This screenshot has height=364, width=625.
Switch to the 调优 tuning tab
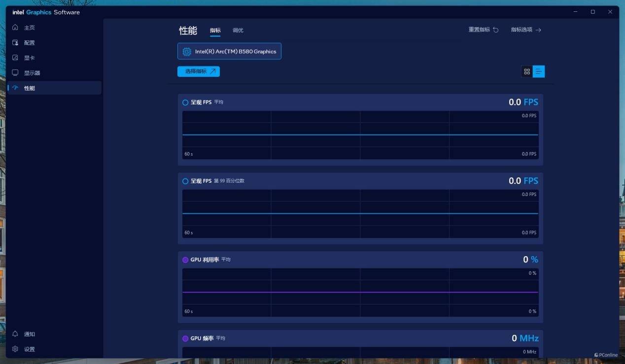(238, 31)
